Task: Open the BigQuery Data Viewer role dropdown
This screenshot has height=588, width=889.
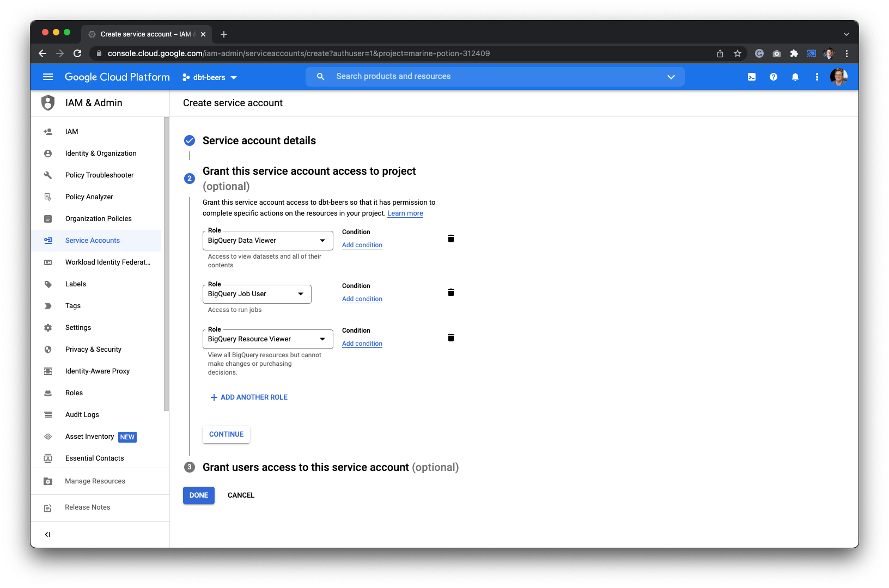Action: (267, 241)
